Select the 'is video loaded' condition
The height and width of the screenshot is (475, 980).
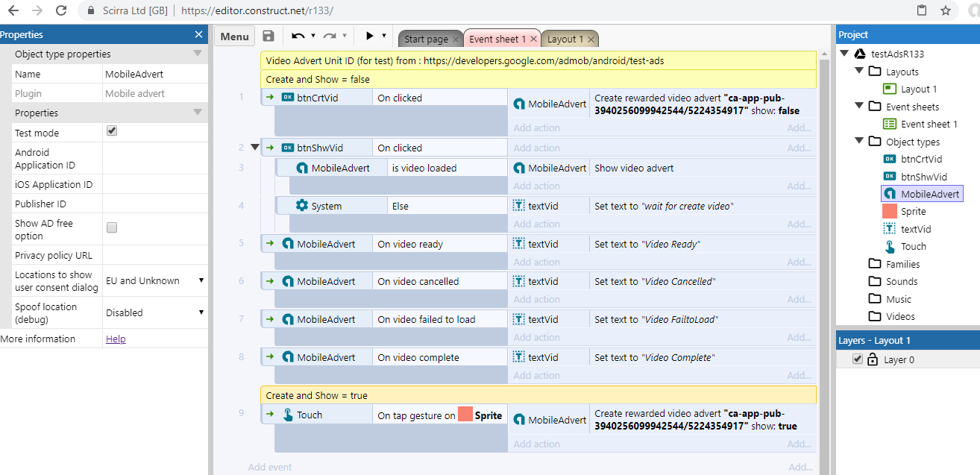(x=447, y=168)
